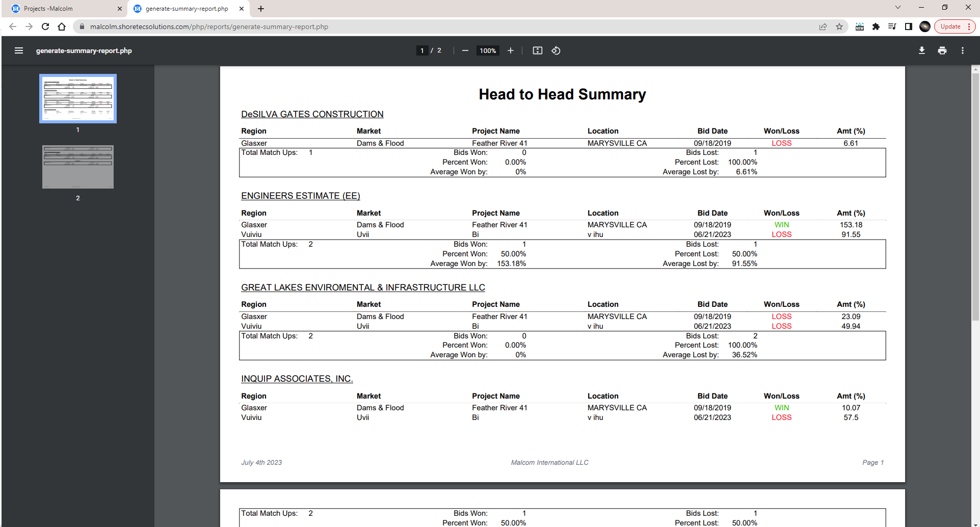Close the Projects -Malcolm tab

click(x=120, y=9)
